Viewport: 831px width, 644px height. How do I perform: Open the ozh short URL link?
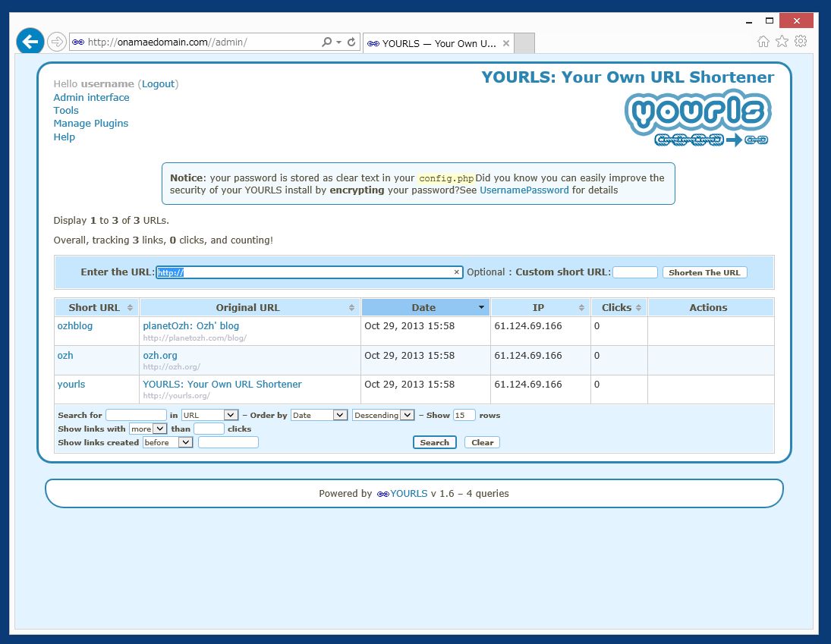click(65, 355)
